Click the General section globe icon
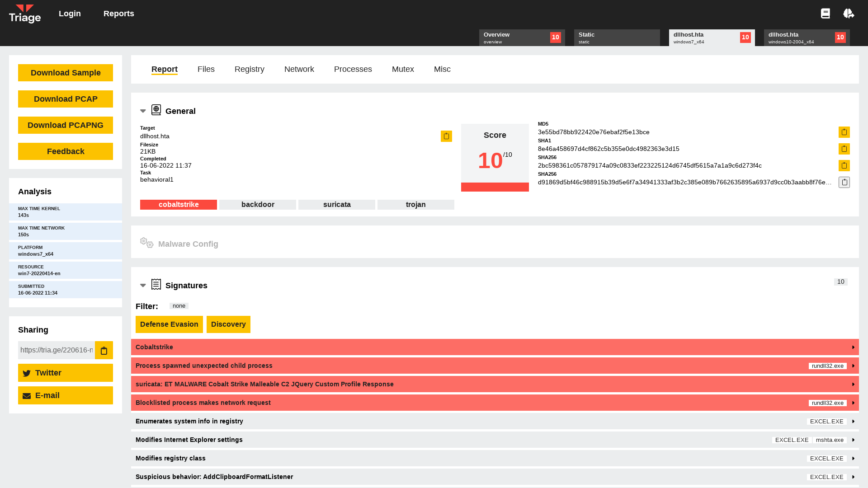 [x=156, y=110]
